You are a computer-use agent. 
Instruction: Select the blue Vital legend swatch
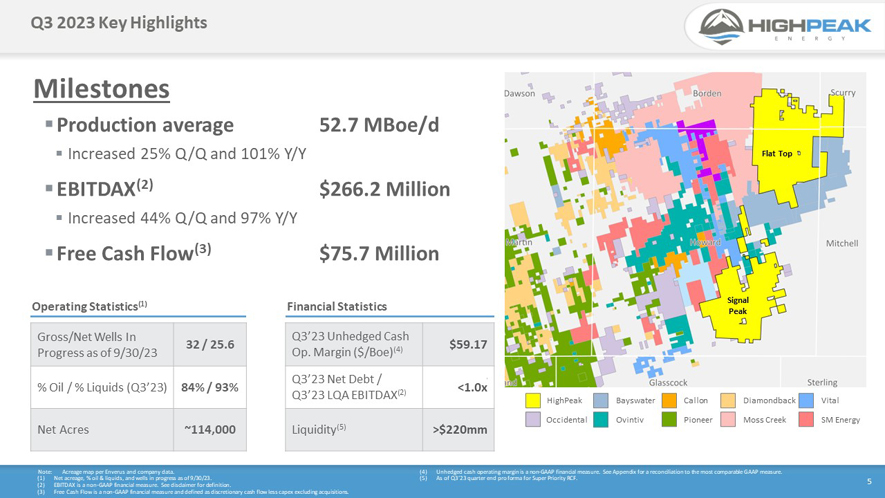pyautogui.click(x=806, y=400)
